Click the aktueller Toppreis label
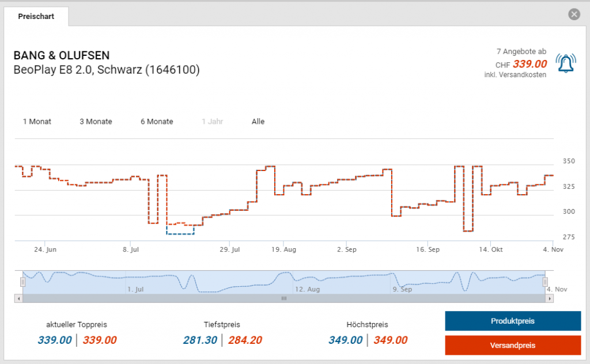This screenshot has height=364, width=590. 77,324
